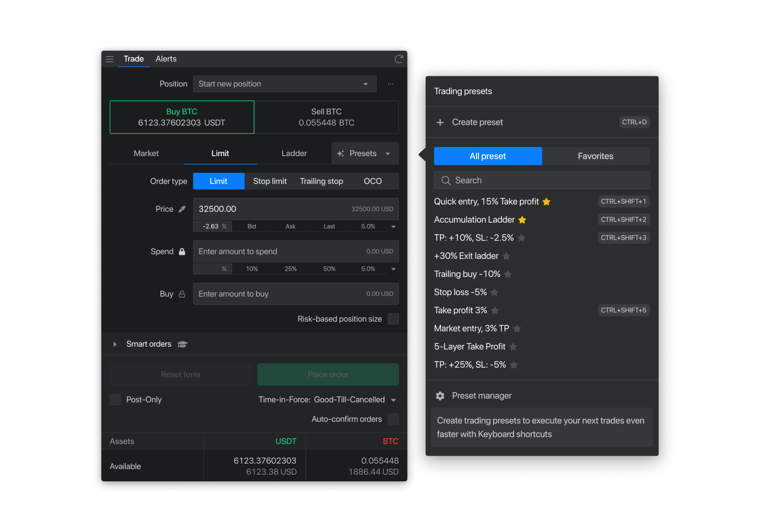The width and height of the screenshot is (760, 532).
Task: Toggle the Spend lock icon
Action: (182, 252)
